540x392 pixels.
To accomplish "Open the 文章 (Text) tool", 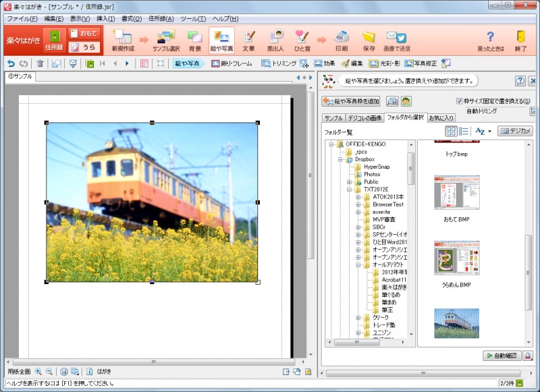I will tap(249, 39).
